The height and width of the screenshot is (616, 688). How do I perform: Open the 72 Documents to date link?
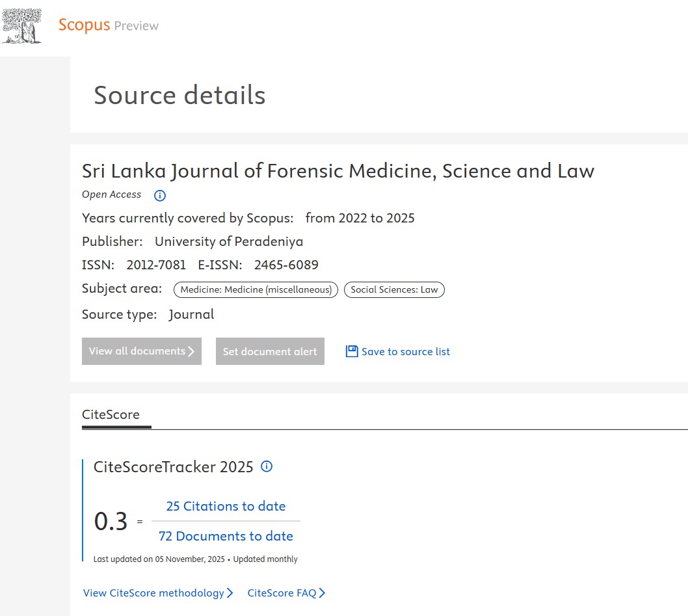(x=226, y=536)
